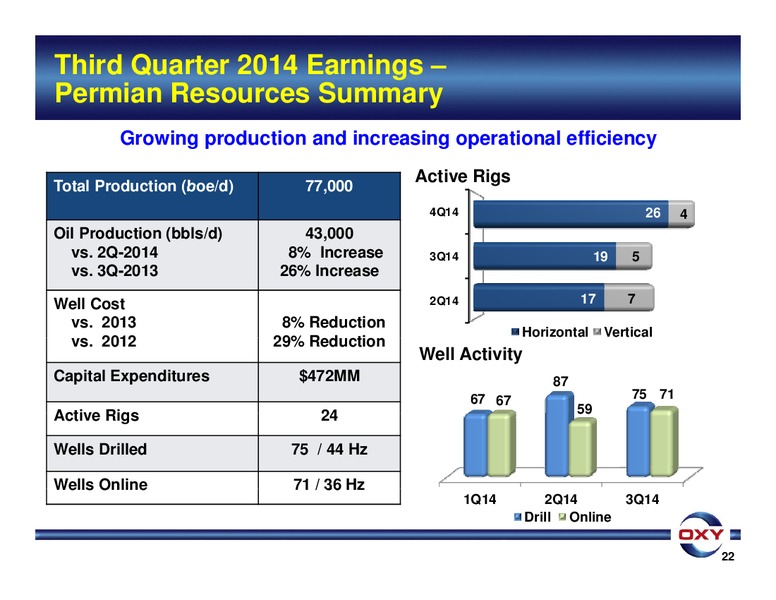Click the 3Q14 blue Drill bar labeled 75
The height and width of the screenshot is (600, 776).
[x=639, y=441]
